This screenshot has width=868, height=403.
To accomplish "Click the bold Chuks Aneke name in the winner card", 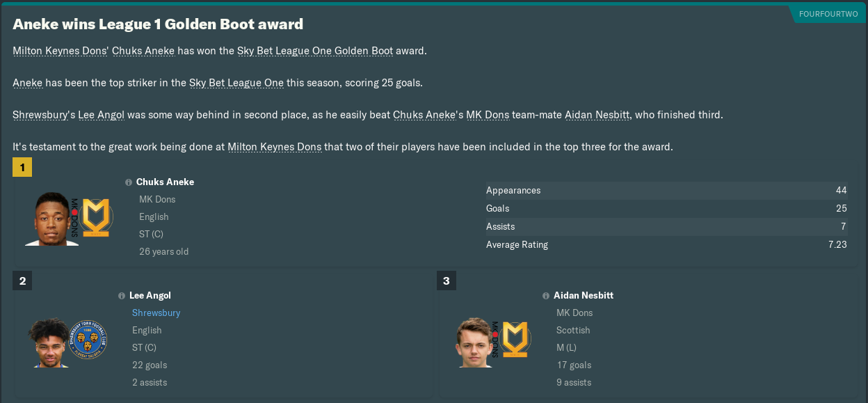I will [x=165, y=182].
